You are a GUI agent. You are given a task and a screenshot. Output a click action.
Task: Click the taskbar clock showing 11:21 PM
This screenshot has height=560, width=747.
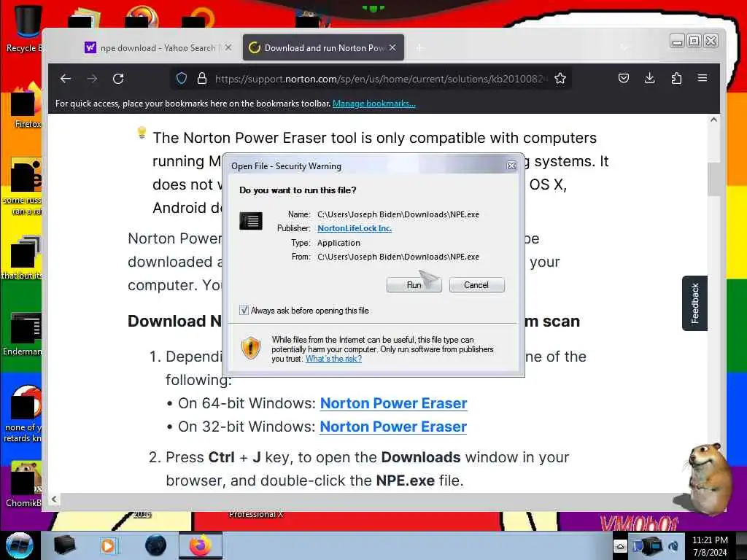(710, 545)
